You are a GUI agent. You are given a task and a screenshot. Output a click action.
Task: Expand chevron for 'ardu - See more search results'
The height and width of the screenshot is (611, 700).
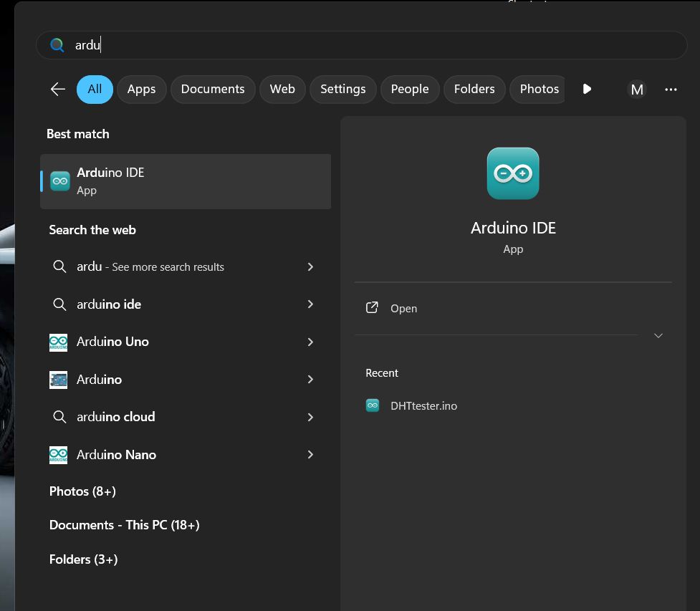tap(310, 267)
